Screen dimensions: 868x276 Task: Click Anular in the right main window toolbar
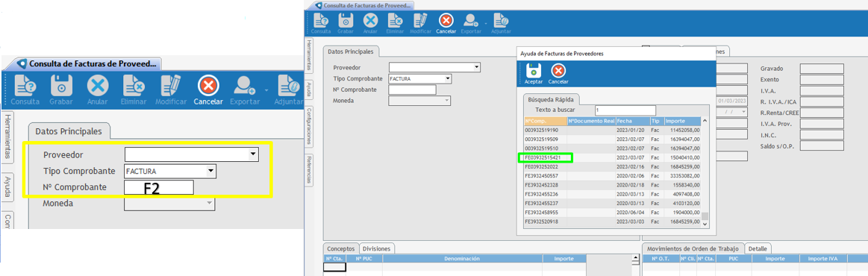[x=370, y=24]
